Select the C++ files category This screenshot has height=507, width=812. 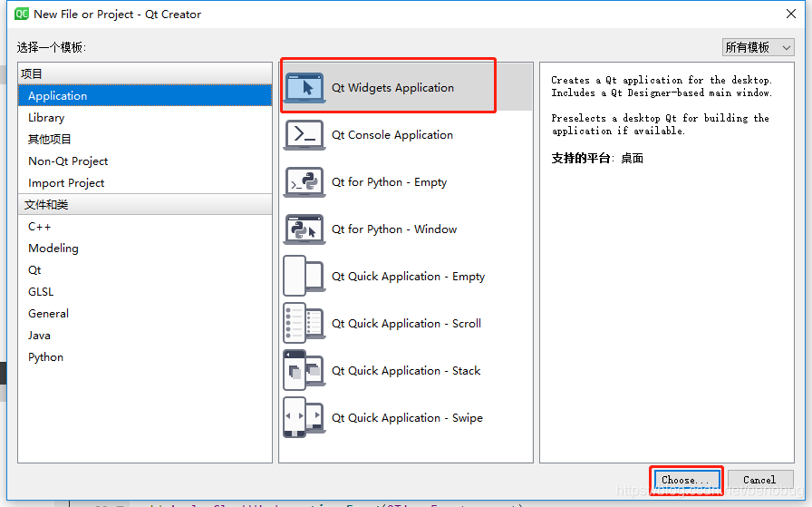[x=145, y=227]
